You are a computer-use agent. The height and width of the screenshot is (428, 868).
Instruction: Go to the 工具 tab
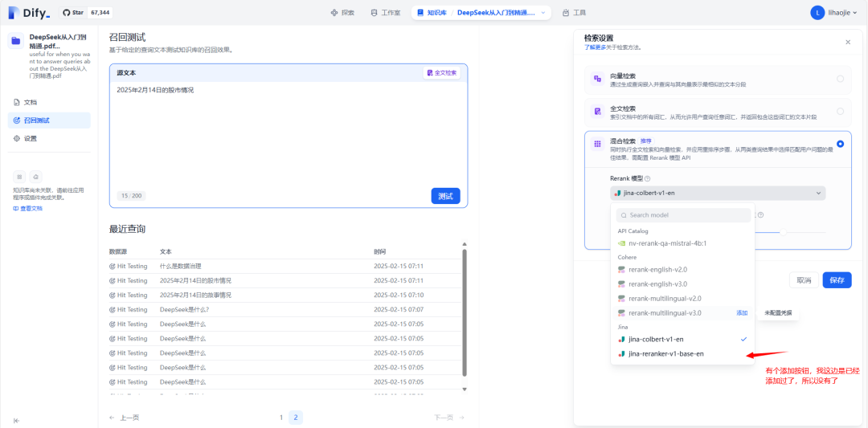tap(574, 13)
